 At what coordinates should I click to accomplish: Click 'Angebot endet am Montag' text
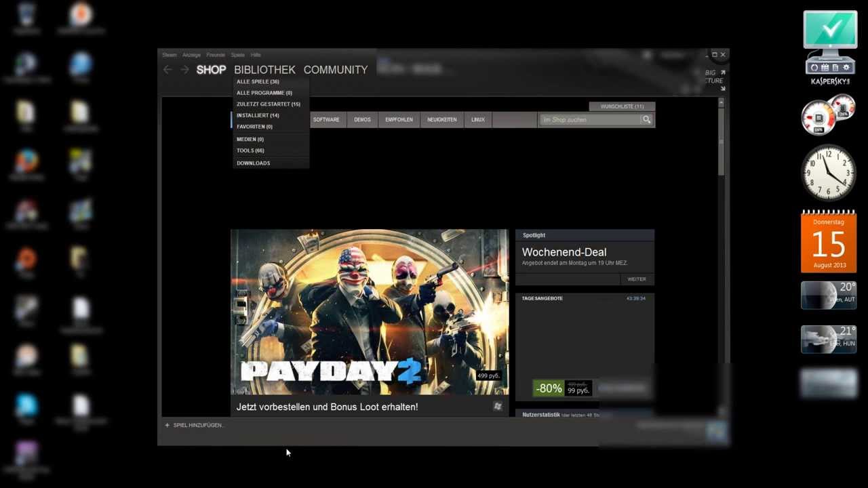coord(574,263)
